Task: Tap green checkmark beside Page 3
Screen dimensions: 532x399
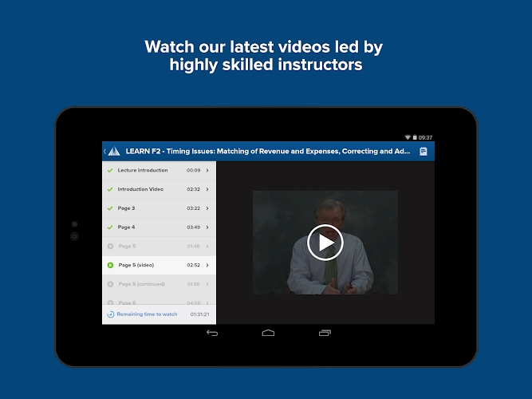Action: [110, 208]
